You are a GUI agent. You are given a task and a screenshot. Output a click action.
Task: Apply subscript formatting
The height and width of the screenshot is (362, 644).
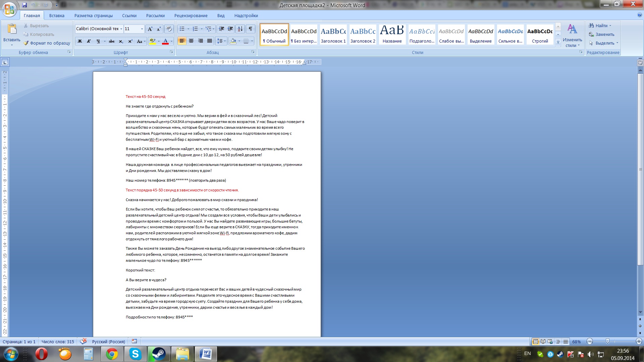point(121,41)
